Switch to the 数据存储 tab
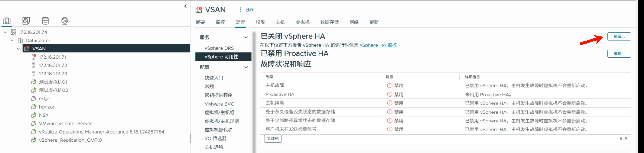Viewport: 644px width, 153px height. tap(329, 22)
